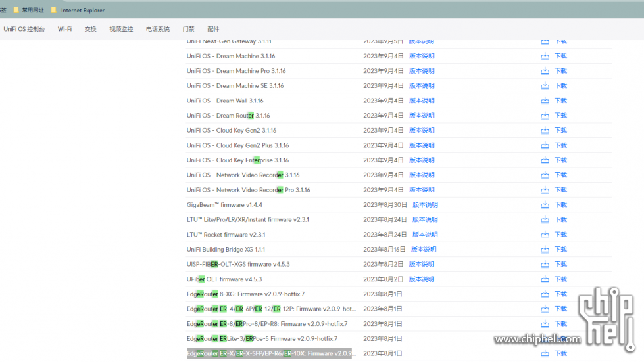Select 'UniFi OS - Dream Machine 3.1.16' text
The height and width of the screenshot is (362, 644).
(x=231, y=56)
